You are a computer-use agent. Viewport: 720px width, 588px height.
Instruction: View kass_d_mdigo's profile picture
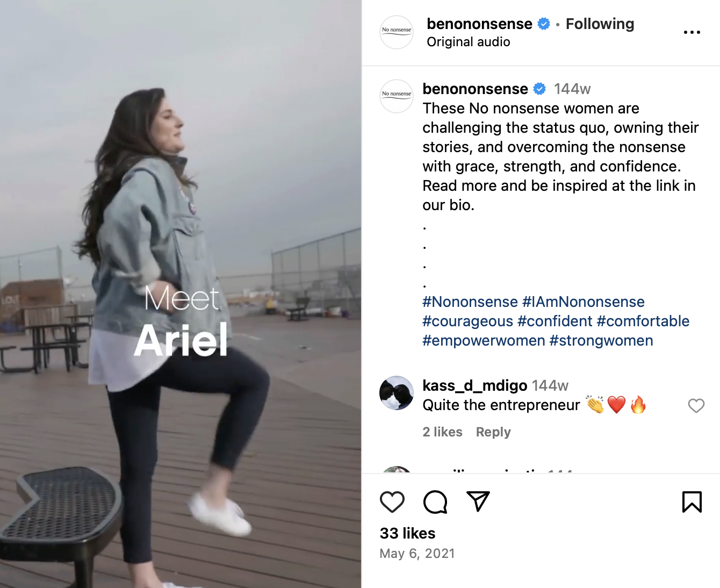[397, 393]
